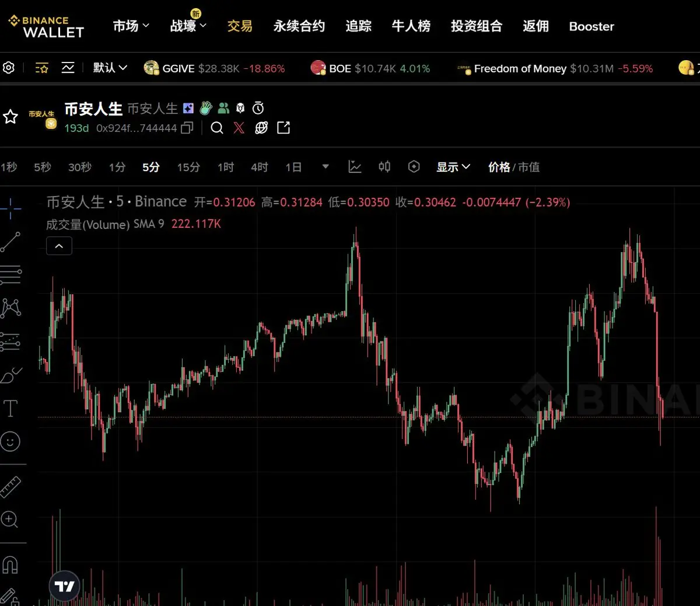Click the stopwatch icon beside token name
This screenshot has width=700, height=606.
(x=258, y=108)
